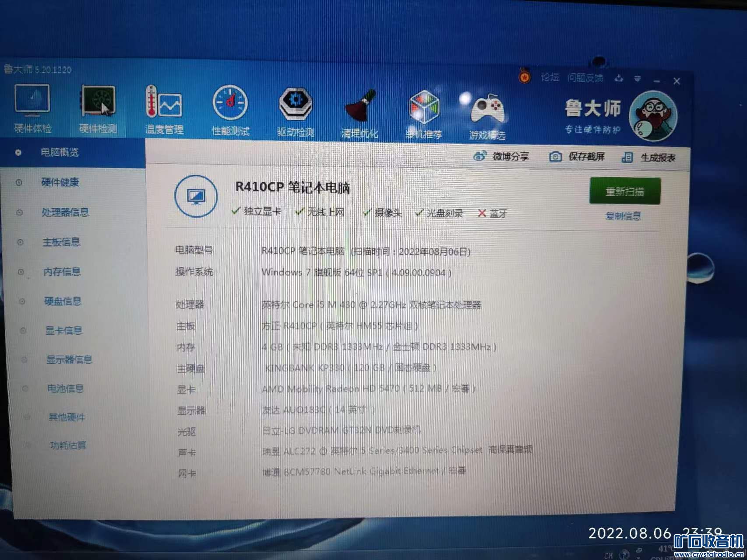Open 装机推荐 software recommendations
This screenshot has height=560, width=747.
pyautogui.click(x=423, y=115)
